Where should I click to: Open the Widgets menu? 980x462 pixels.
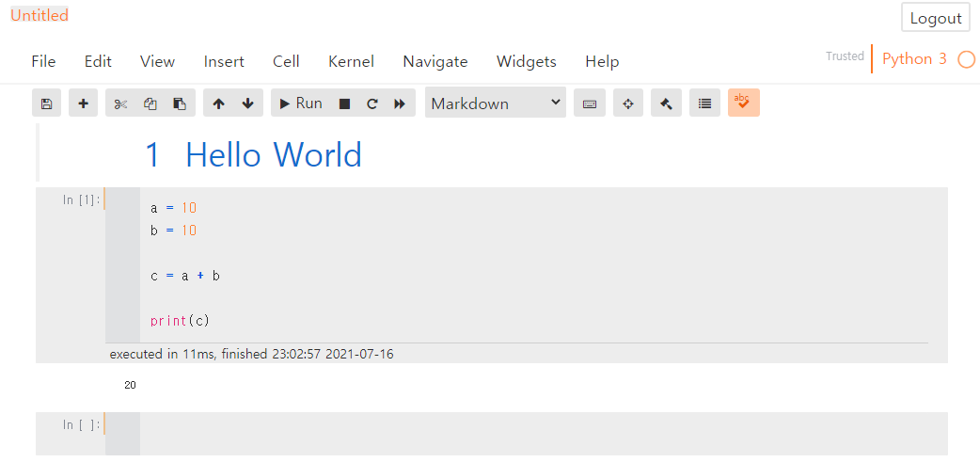click(527, 61)
